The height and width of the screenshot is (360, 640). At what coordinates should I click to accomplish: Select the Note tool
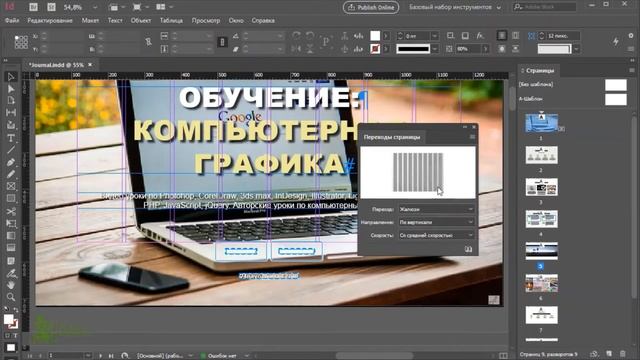pyautogui.click(x=11, y=260)
